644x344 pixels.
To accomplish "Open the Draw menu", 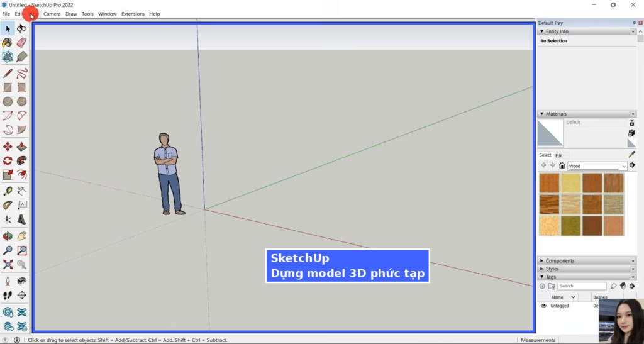I will (x=71, y=14).
